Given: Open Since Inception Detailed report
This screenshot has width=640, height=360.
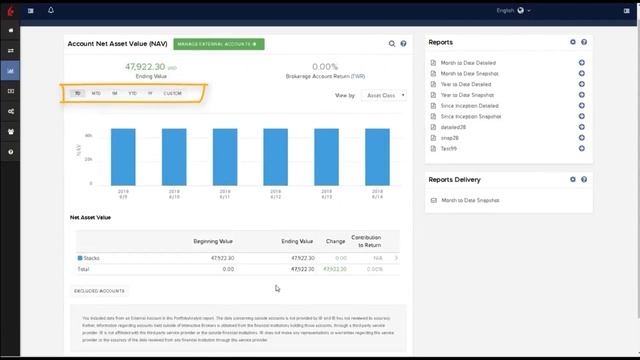Looking at the screenshot, I should point(469,106).
